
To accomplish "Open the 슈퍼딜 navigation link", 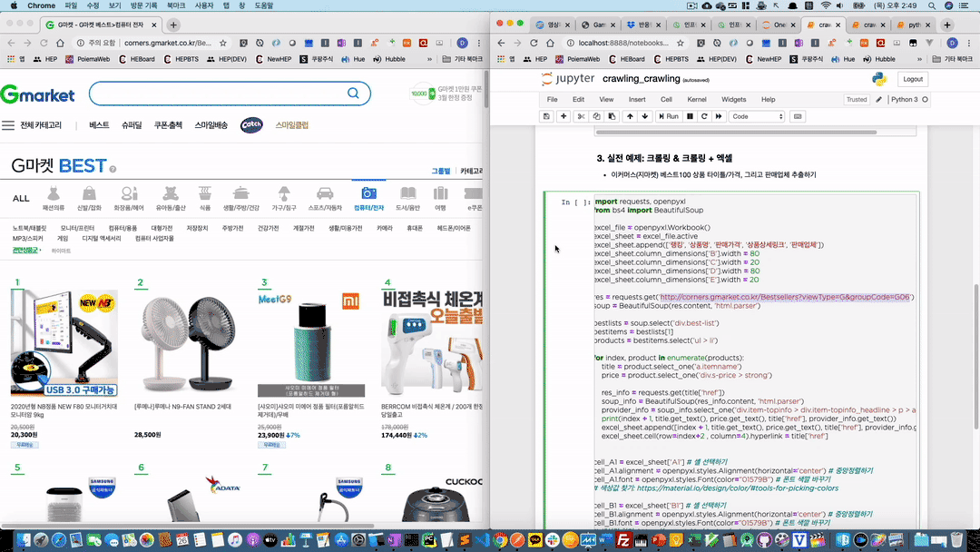I will tap(132, 125).
